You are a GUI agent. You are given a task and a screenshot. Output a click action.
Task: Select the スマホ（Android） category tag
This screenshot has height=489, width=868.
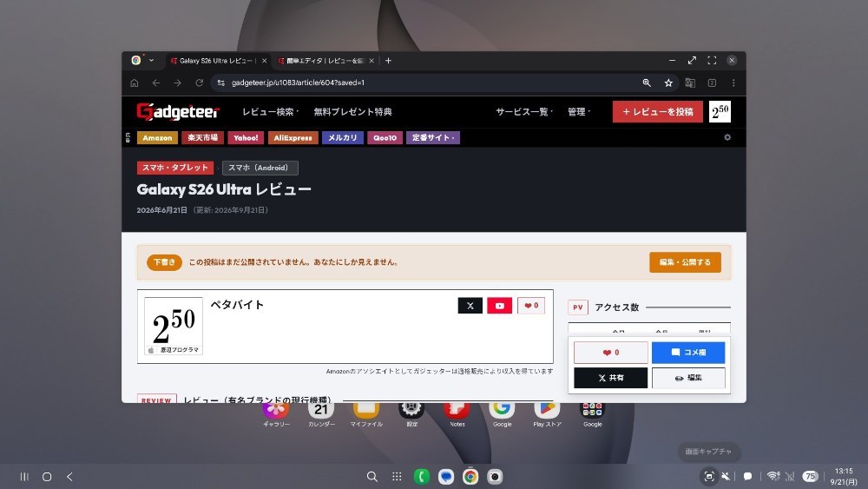click(x=260, y=168)
